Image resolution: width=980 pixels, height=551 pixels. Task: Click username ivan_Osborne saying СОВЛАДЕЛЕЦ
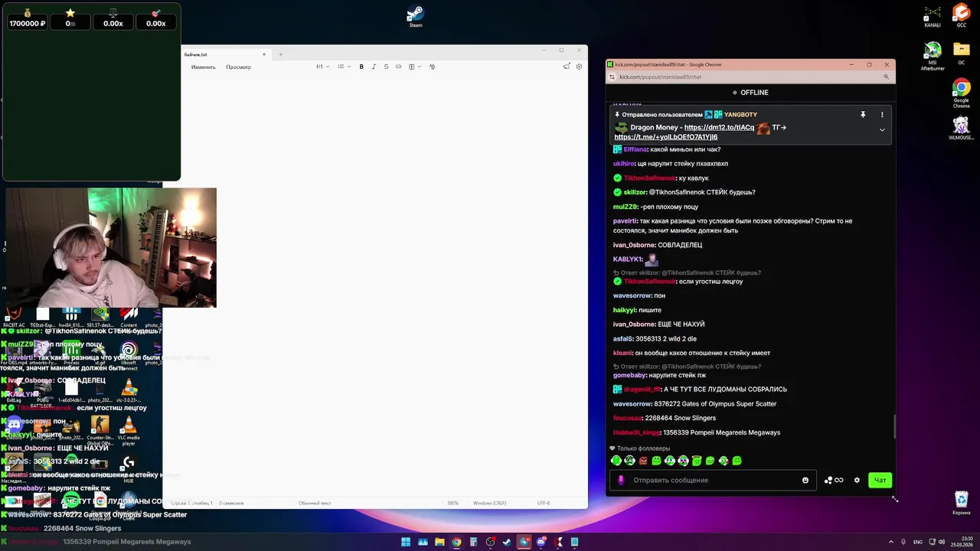pos(634,245)
